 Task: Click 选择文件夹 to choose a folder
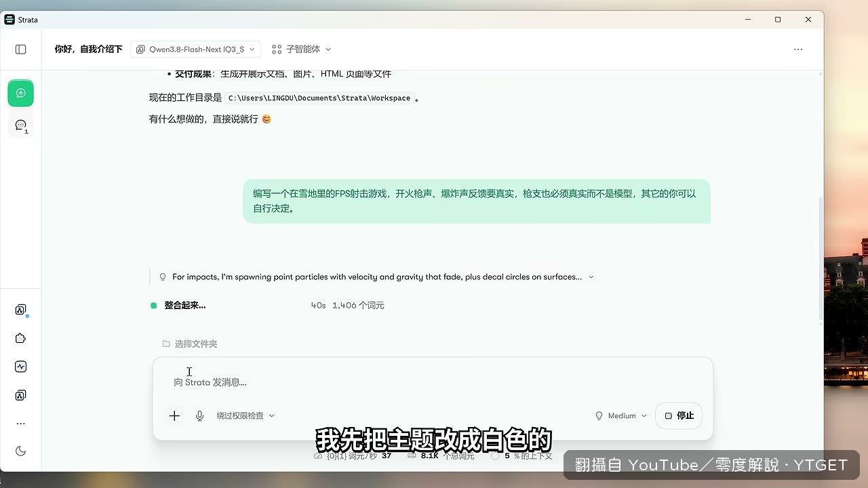(x=190, y=344)
